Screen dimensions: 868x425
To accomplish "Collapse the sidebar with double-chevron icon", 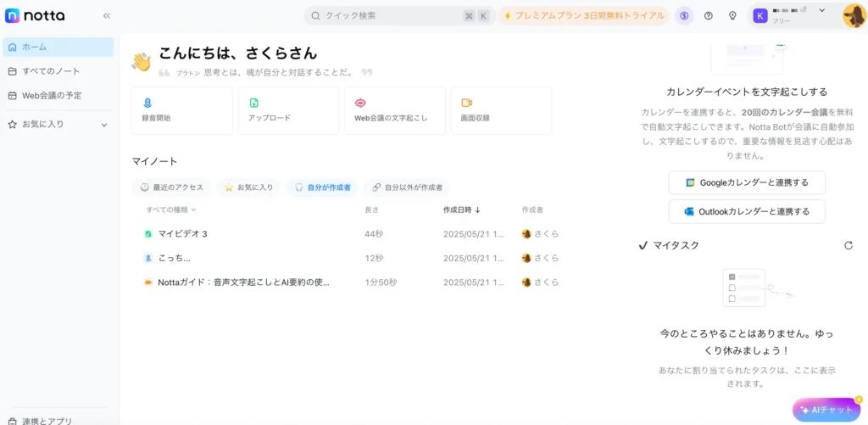I will [107, 15].
